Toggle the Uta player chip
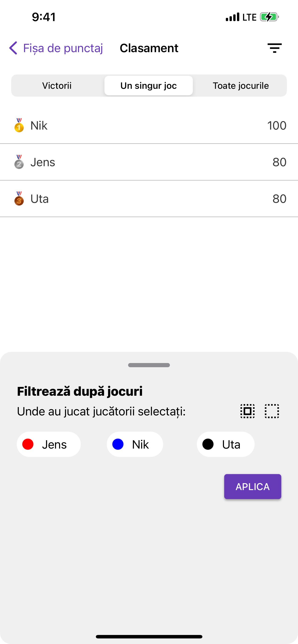This screenshot has width=298, height=644. [x=226, y=444]
